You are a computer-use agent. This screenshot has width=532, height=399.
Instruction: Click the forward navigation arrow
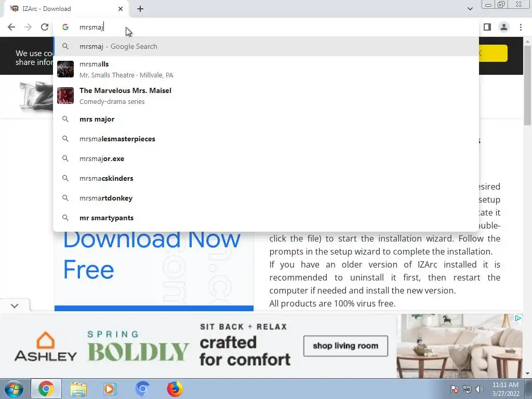tap(28, 27)
